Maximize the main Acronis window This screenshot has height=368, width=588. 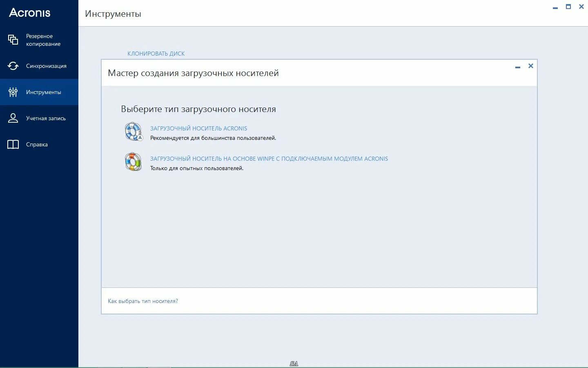tap(568, 7)
